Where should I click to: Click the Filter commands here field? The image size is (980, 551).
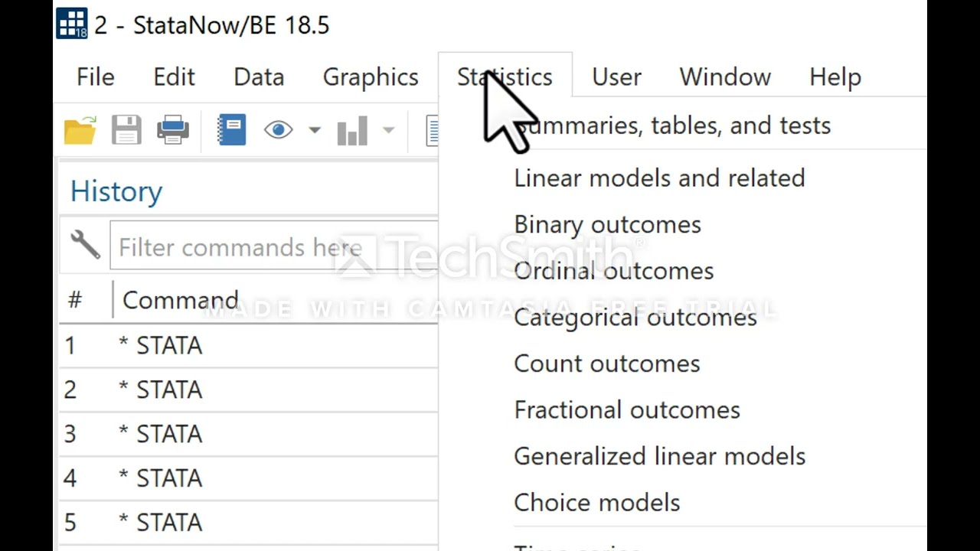274,246
